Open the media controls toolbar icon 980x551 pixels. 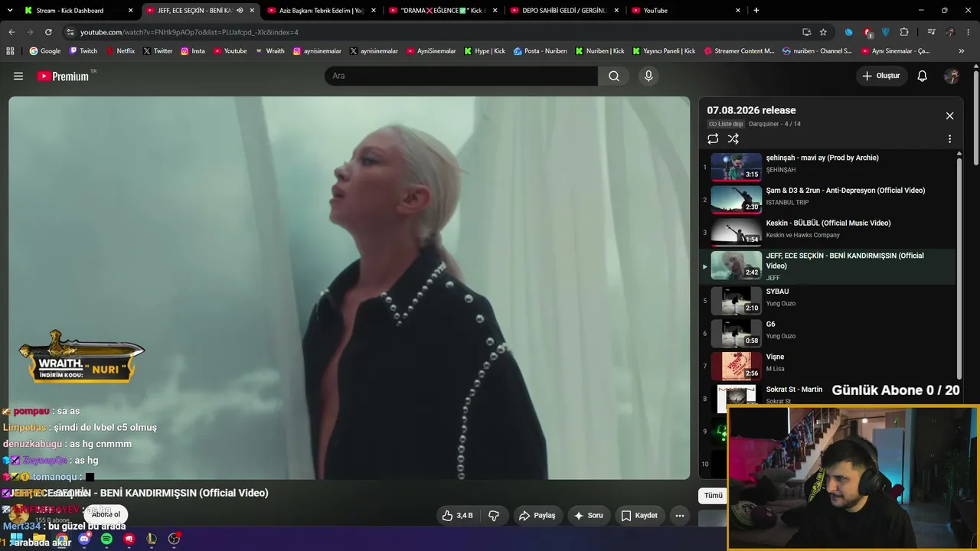(931, 32)
